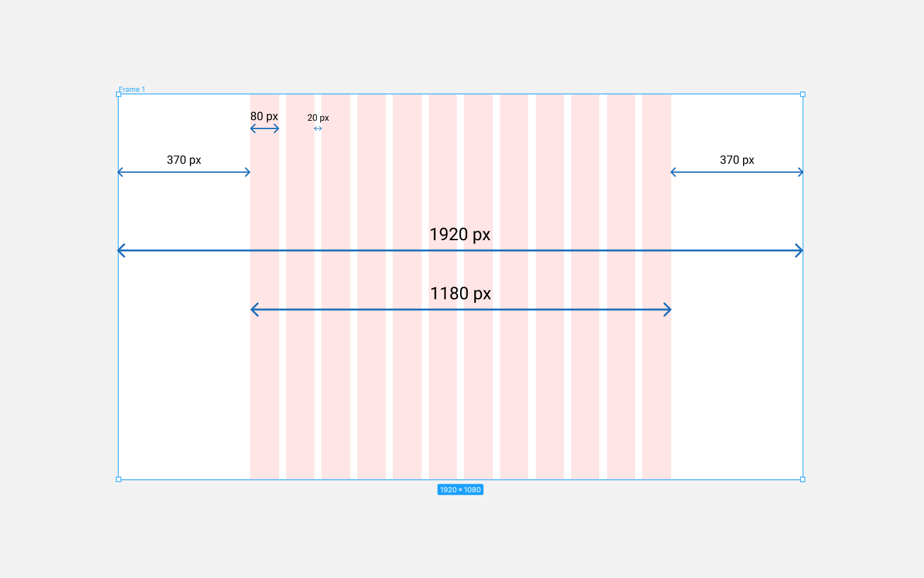Screen dimensions: 924x578
Task: Click the frame's bottom-right corner handle
Action: [803, 479]
